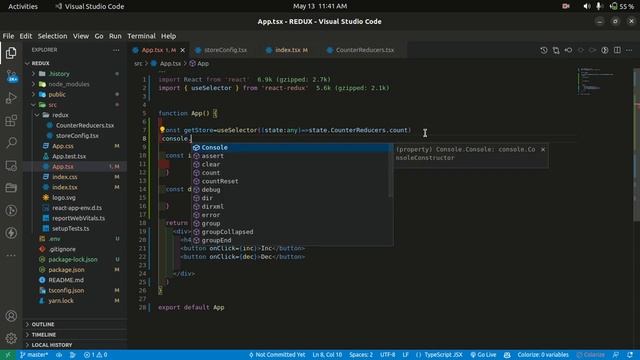Screen dimensions: 640x360
Task: Close the App.tsx editor tab
Action: [x=182, y=50]
